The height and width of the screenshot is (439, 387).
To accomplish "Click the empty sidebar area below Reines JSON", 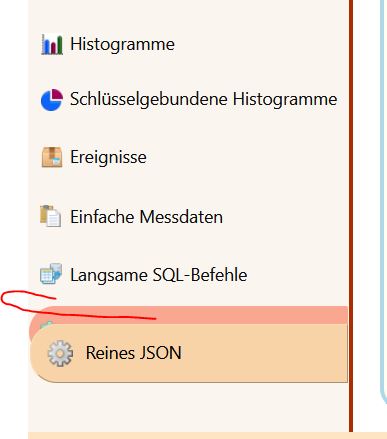I will coord(188,407).
